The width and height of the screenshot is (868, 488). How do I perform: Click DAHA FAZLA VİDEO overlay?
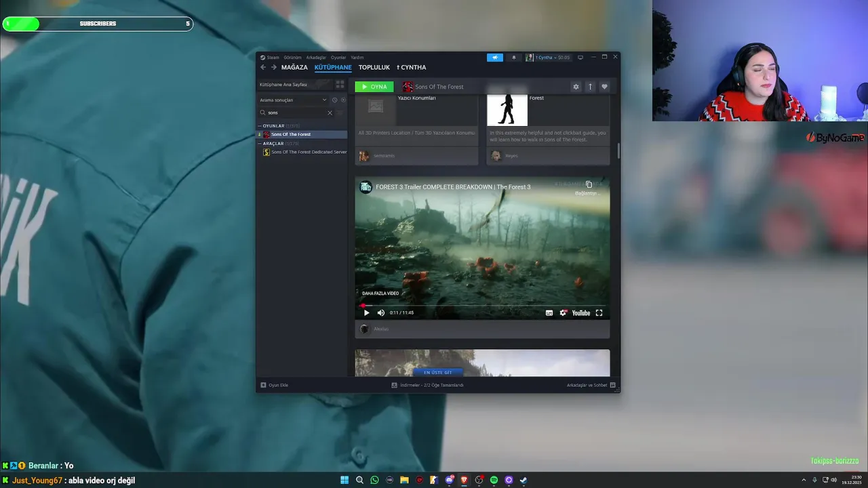tap(380, 293)
